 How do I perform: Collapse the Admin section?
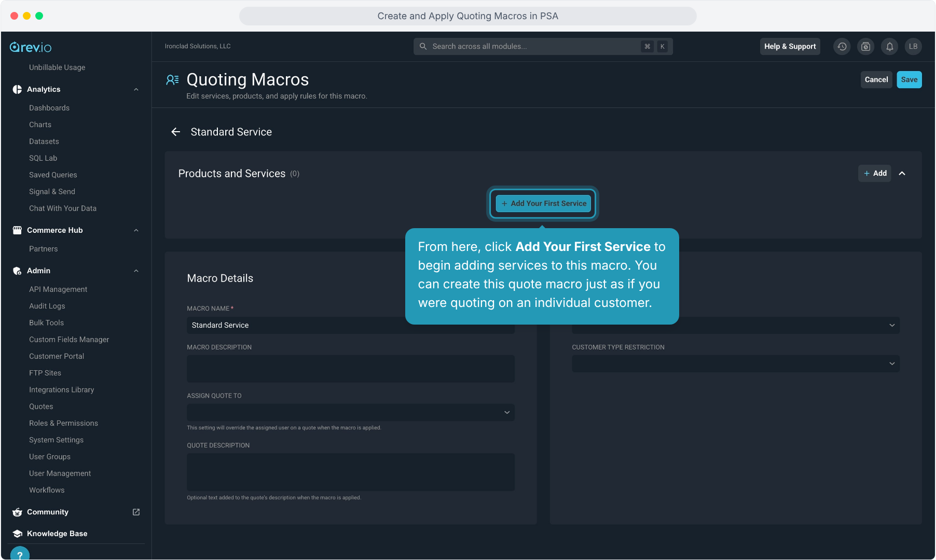(136, 271)
